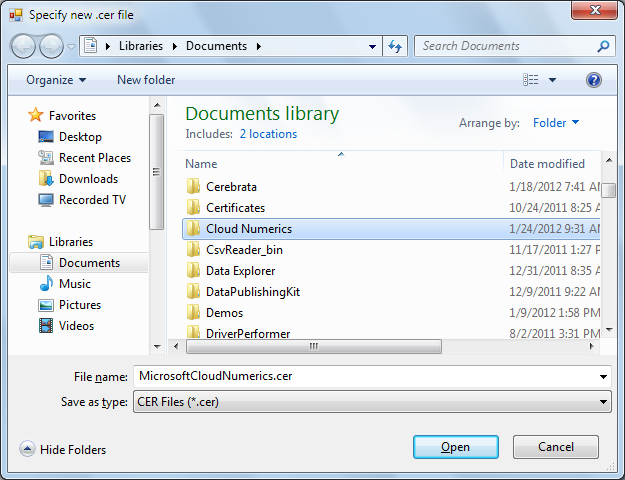
Task: Click the Open button
Action: (456, 447)
